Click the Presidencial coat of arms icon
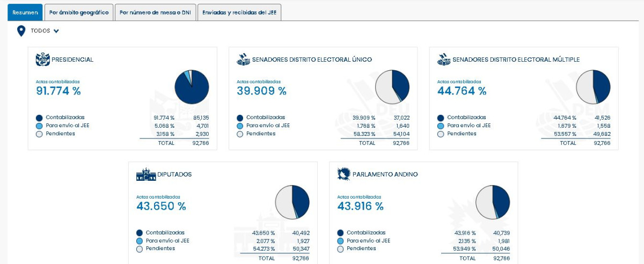 42,60
